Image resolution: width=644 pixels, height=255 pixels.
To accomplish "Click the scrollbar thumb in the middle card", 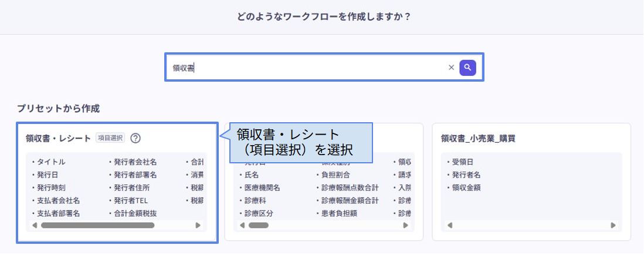I will coord(258,225).
